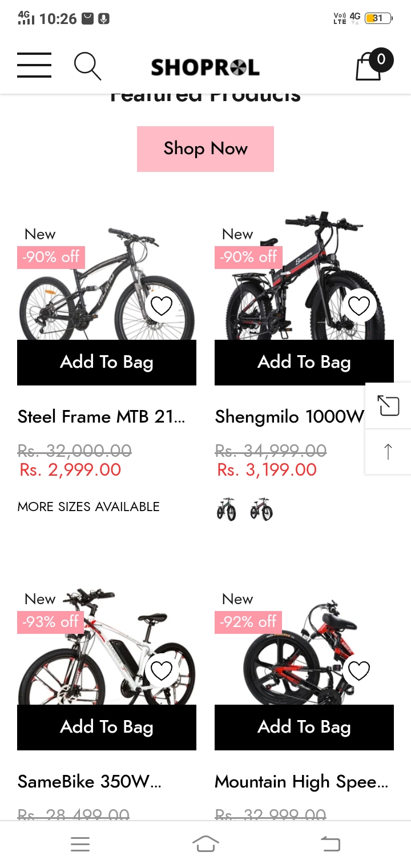Tap Android back navigation icon

pos(330,843)
